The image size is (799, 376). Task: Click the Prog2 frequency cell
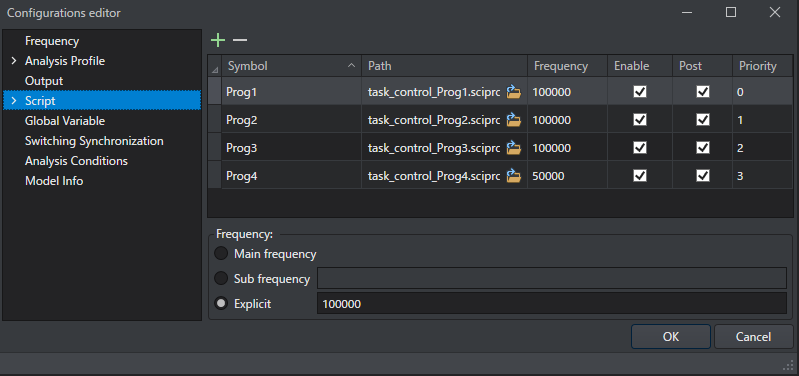pos(567,120)
